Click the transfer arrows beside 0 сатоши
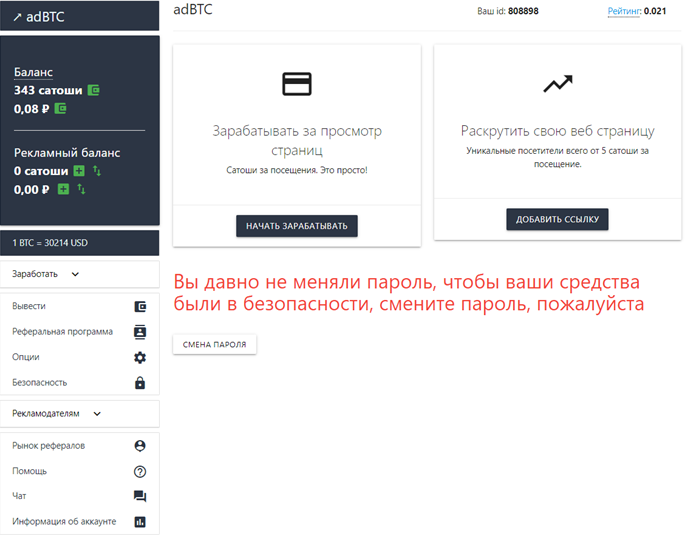 click(x=97, y=170)
